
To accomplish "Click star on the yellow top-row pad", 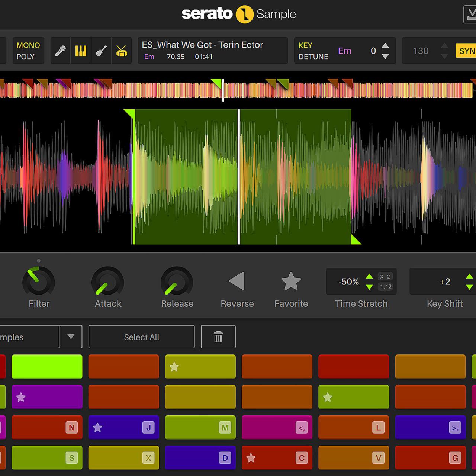I will coord(174,367).
